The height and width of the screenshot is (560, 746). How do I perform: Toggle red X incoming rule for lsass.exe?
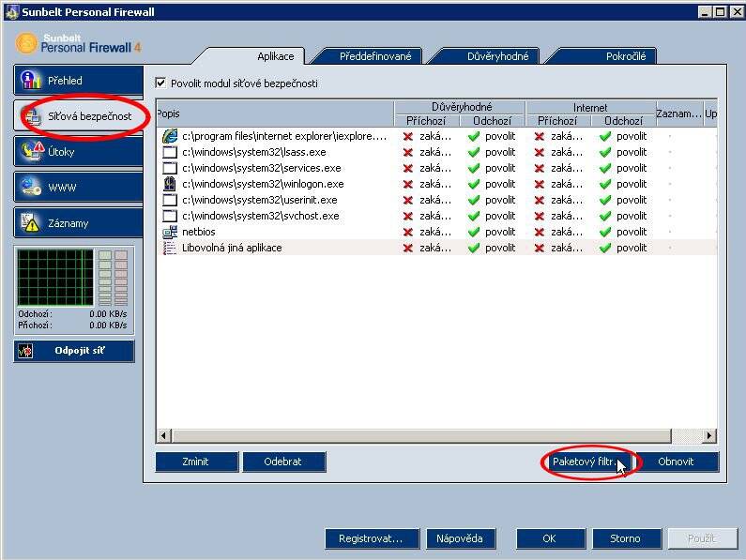point(408,152)
